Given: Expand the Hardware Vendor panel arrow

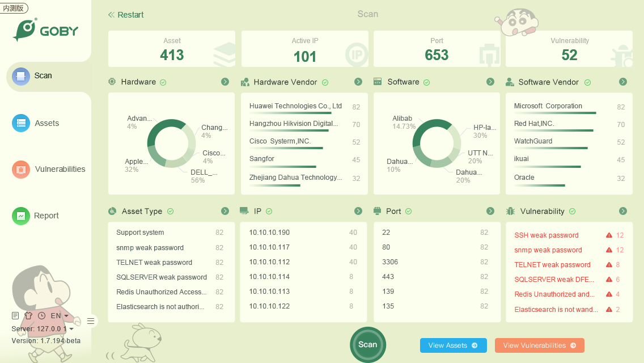Looking at the screenshot, I should 358,82.
